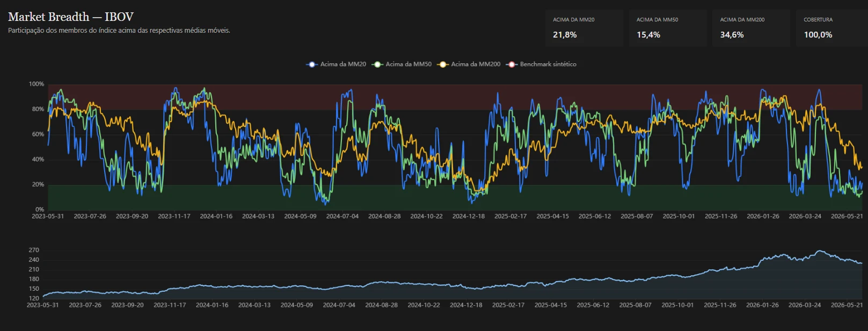The image size is (868, 331).
Task: Click 2023-05-31 on the breadth chart axis
Action: 48,216
